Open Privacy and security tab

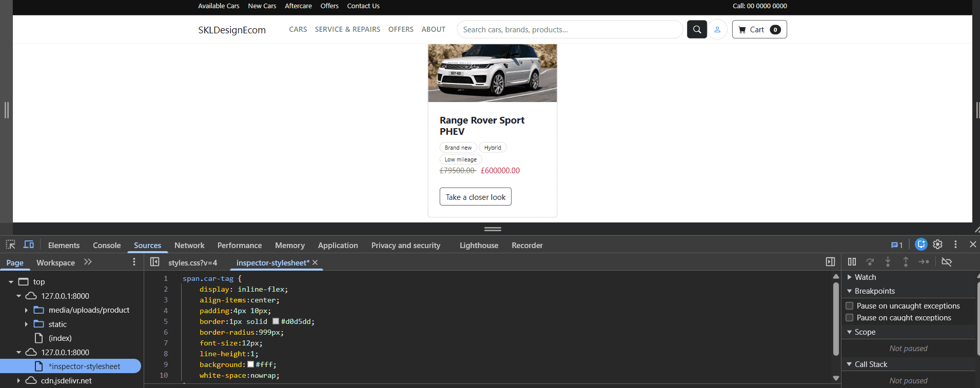pos(406,245)
